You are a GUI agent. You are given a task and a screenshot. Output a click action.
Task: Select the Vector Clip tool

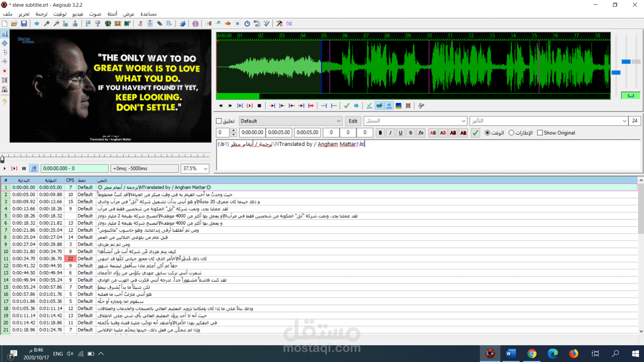[x=5, y=89]
